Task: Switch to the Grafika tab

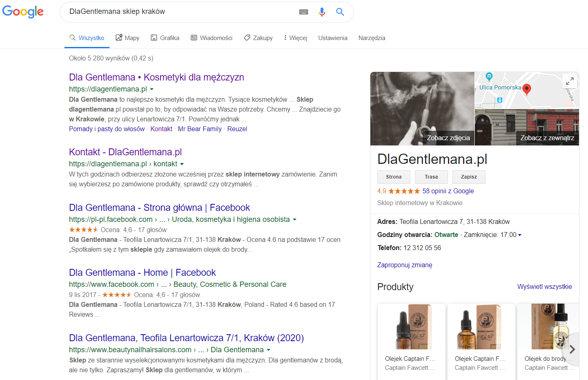Action: [165, 38]
